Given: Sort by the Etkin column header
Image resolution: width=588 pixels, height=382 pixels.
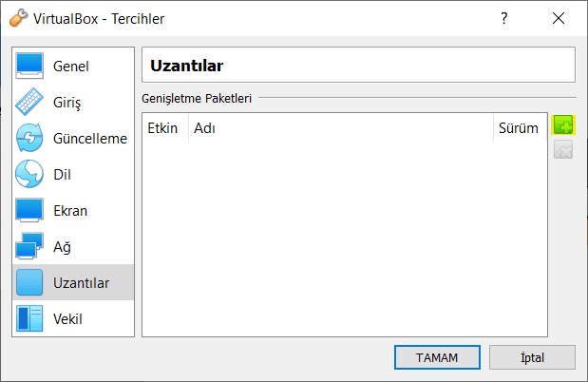Looking at the screenshot, I should 162,128.
